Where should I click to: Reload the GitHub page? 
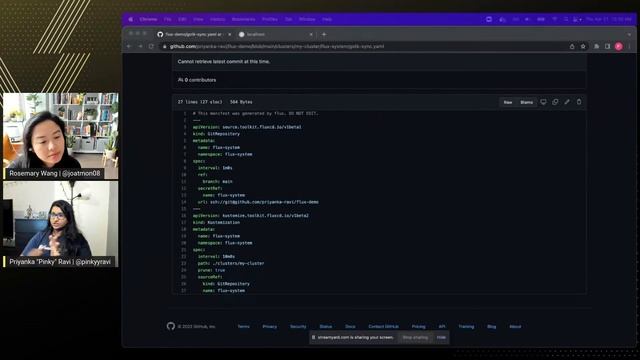151,46
